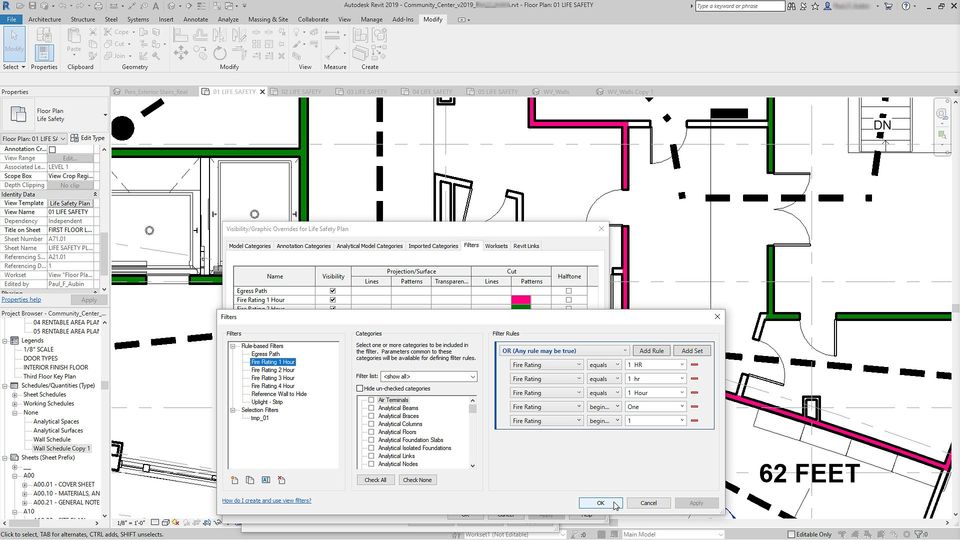Image resolution: width=960 pixels, height=540 pixels.
Task: Click the Measure between two references icon
Action: pyautogui.click(x=332, y=35)
